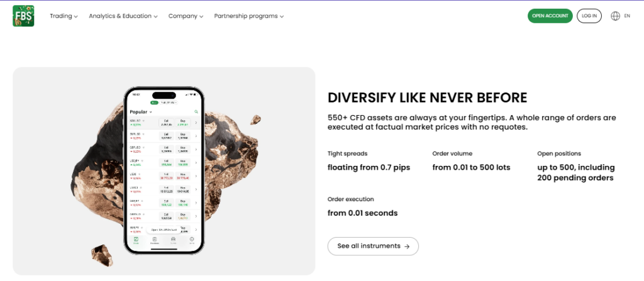The image size is (644, 281).
Task: Tap the chevron arrow on GBPUSD row
Action: pos(196,149)
